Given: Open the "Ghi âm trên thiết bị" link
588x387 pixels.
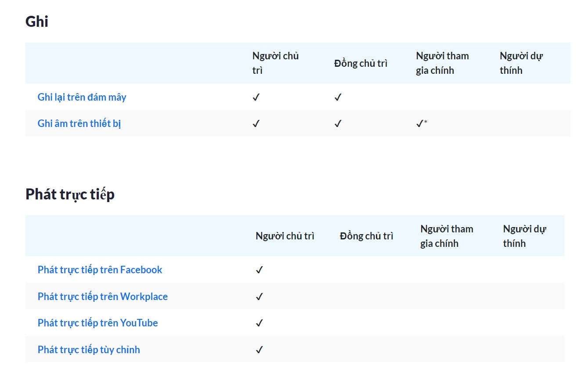Looking at the screenshot, I should click(x=79, y=123).
